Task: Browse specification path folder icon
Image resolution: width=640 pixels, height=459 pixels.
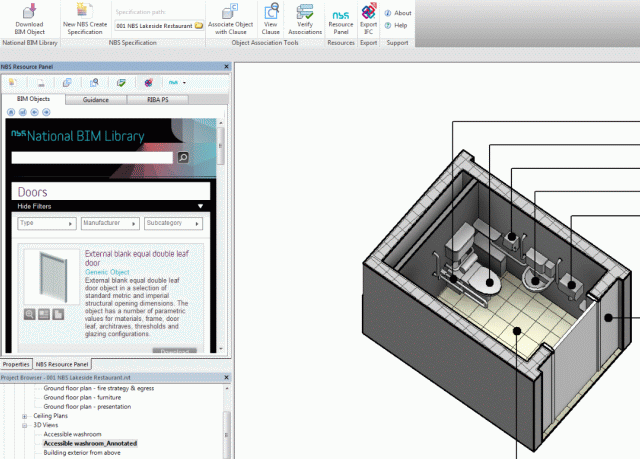Action: coord(200,24)
